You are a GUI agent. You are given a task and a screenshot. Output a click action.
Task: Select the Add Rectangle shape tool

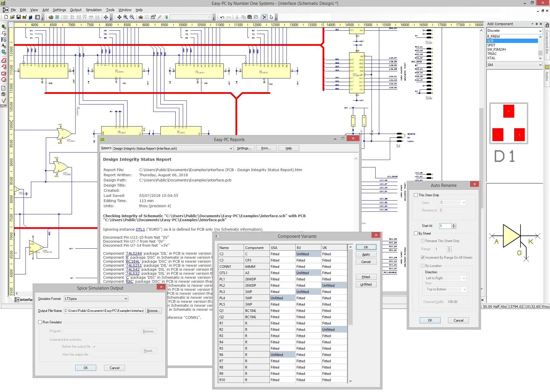[4, 73]
